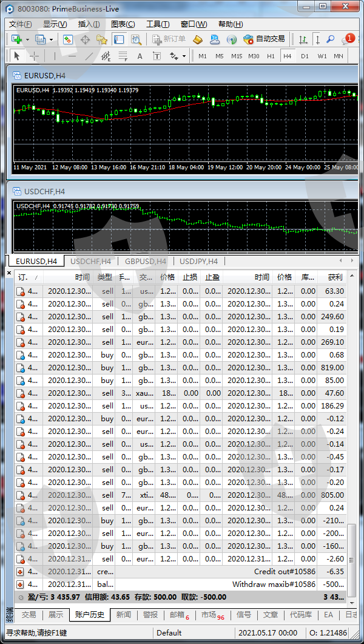Expand the arrows objects dropdown
This screenshot has height=644, width=364.
coord(184,56)
